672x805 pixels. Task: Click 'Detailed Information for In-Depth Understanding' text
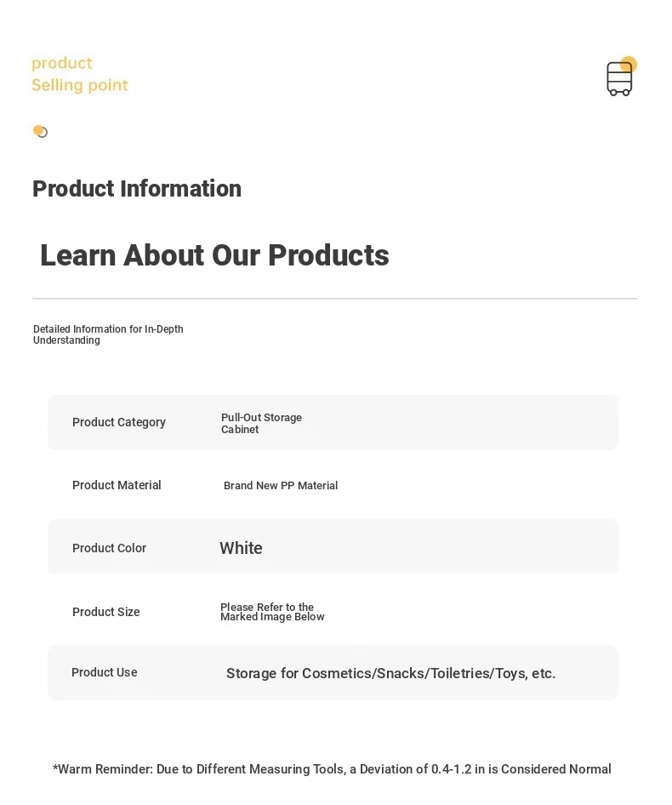(x=108, y=334)
